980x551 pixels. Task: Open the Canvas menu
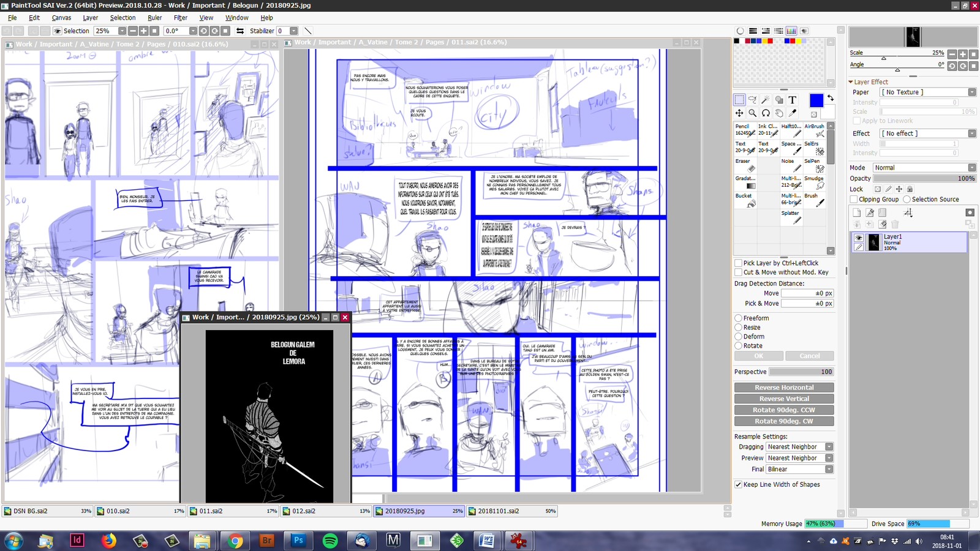(61, 18)
